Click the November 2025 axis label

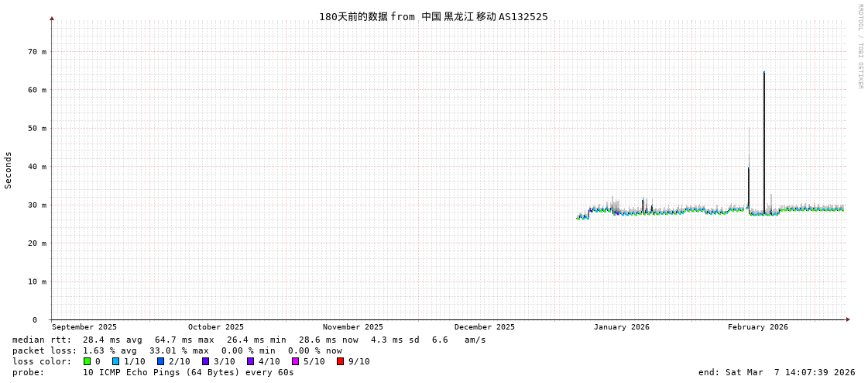click(x=352, y=327)
